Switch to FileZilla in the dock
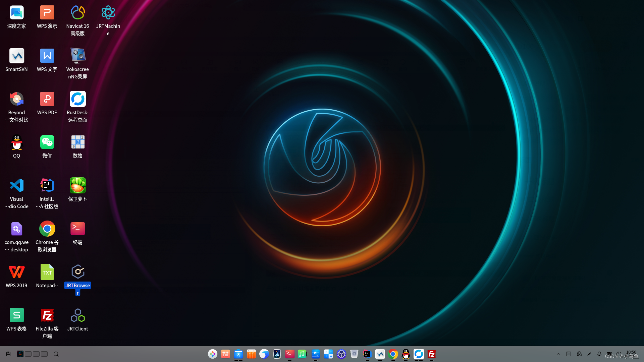This screenshot has height=362, width=644. click(431, 354)
